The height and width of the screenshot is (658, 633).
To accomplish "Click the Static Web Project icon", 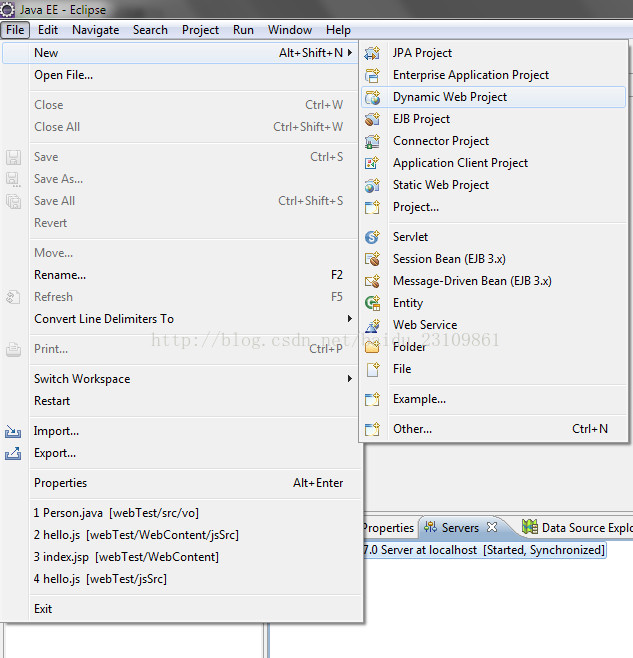I will tap(372, 185).
